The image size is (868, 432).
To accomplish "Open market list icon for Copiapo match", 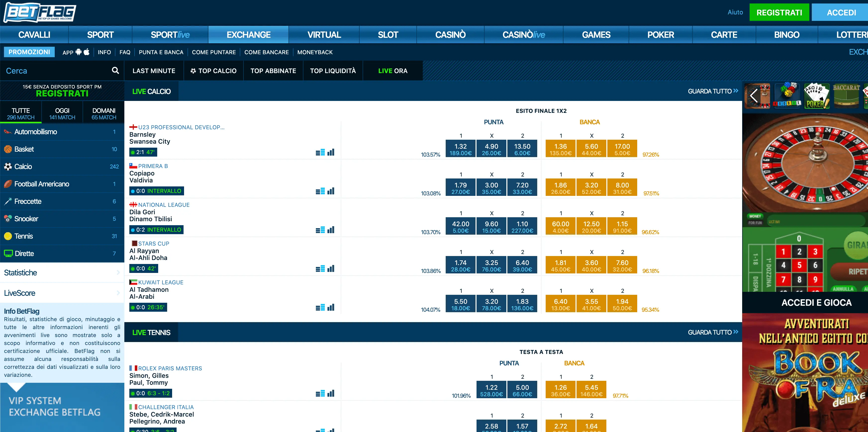I will tap(320, 191).
